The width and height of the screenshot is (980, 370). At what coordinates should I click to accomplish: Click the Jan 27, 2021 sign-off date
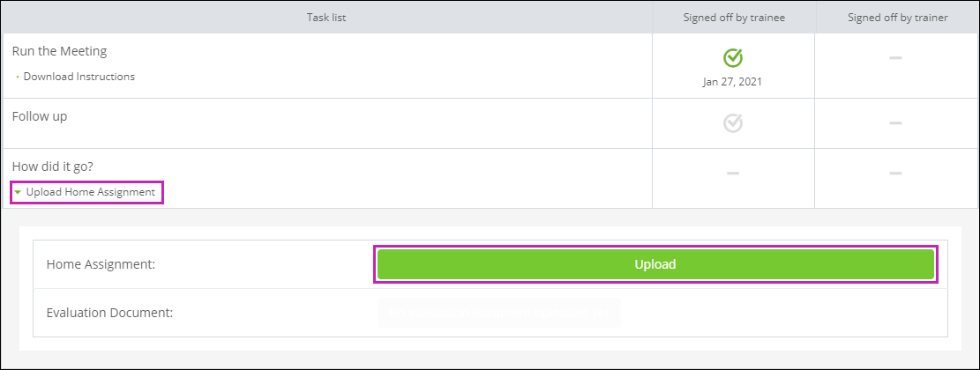coord(732,82)
